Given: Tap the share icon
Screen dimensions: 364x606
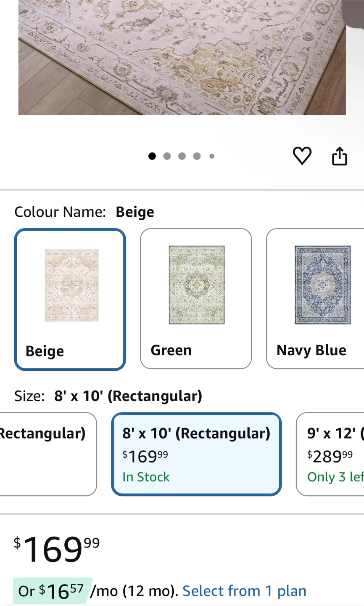Looking at the screenshot, I should click(x=339, y=156).
